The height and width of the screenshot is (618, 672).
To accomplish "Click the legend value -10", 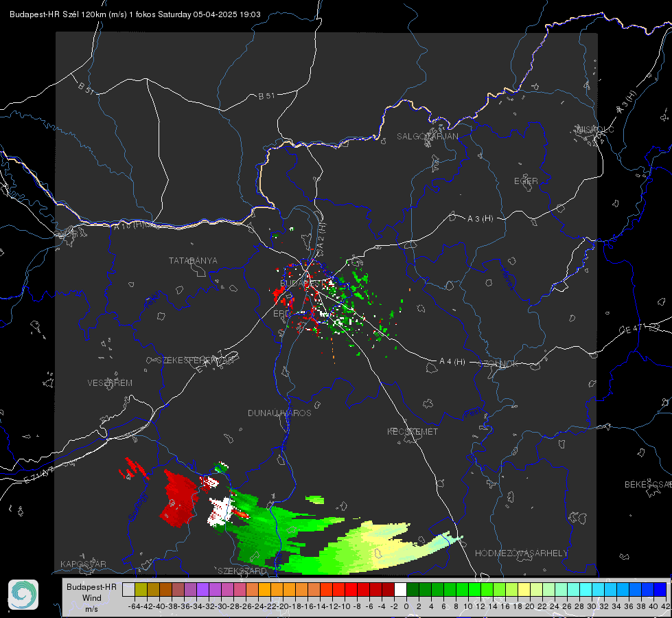I will tap(344, 606).
